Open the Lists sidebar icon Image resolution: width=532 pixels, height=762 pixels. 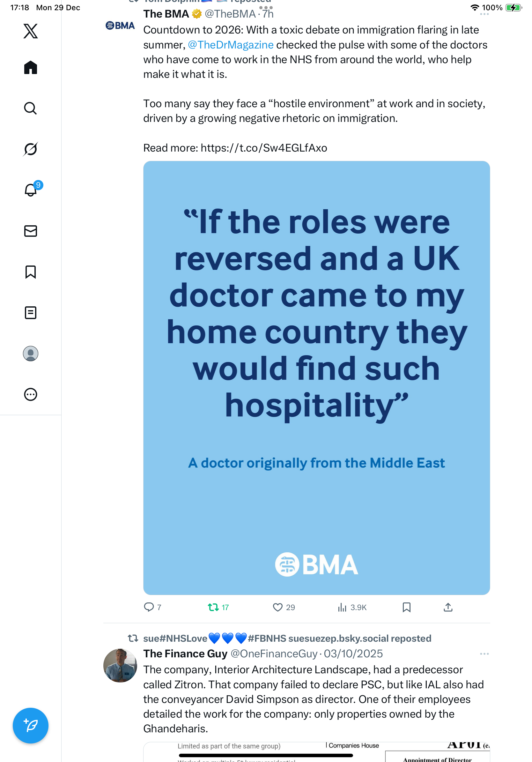click(x=31, y=313)
